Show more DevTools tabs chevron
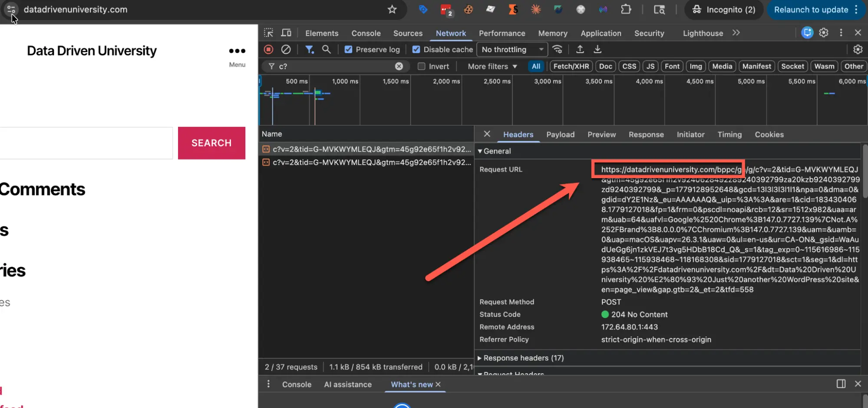 coord(736,33)
